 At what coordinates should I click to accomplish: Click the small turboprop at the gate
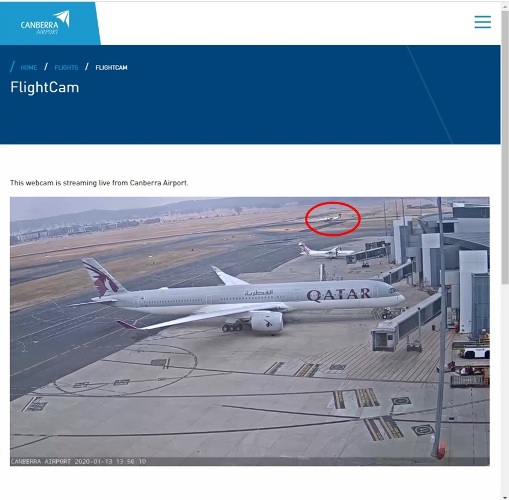(x=325, y=252)
